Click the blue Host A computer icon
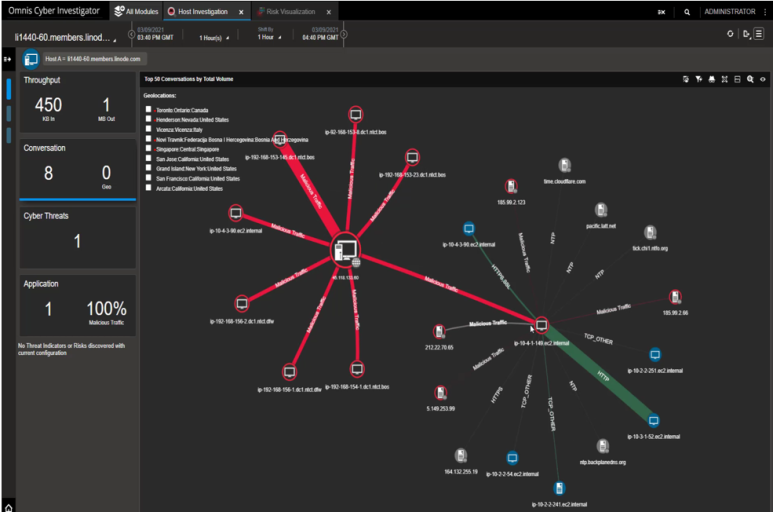Image resolution: width=773 pixels, height=512 pixels. 31,60
